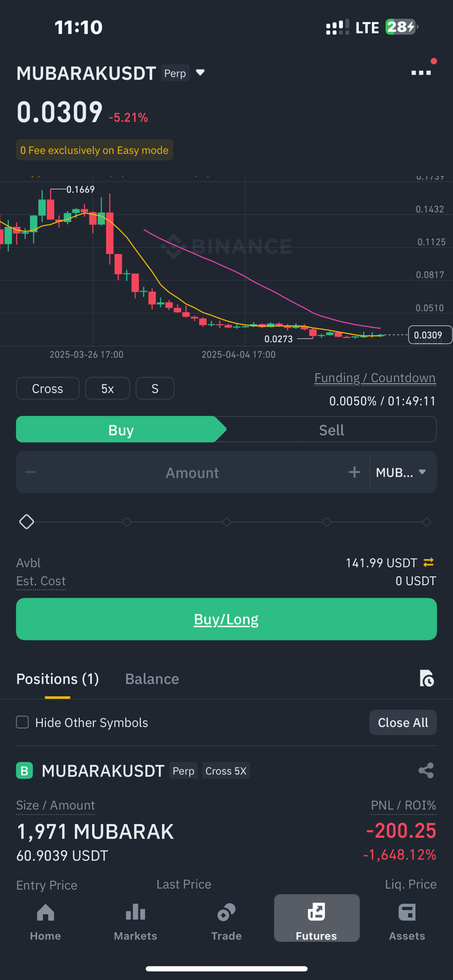Tap the second diamond on amount slider

click(126, 522)
